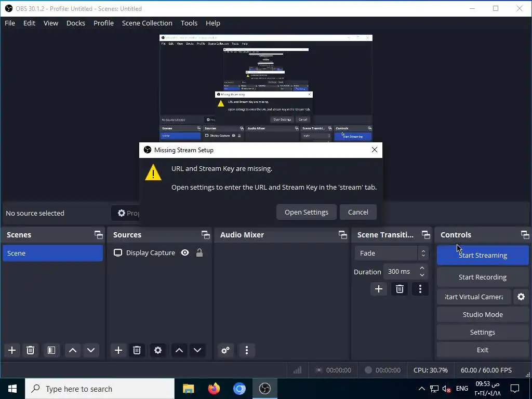Click 60.00 / 60.00 FPS status text
532x399 pixels.
click(x=486, y=370)
